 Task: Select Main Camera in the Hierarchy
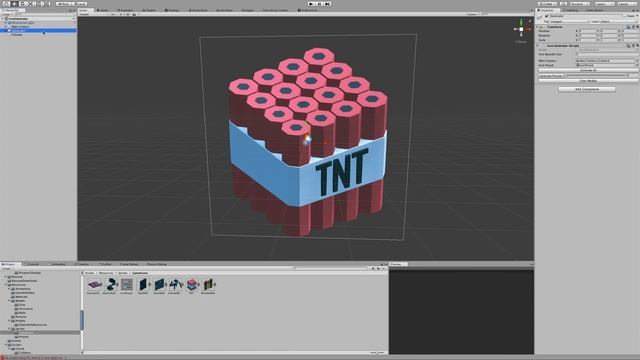pos(20,27)
